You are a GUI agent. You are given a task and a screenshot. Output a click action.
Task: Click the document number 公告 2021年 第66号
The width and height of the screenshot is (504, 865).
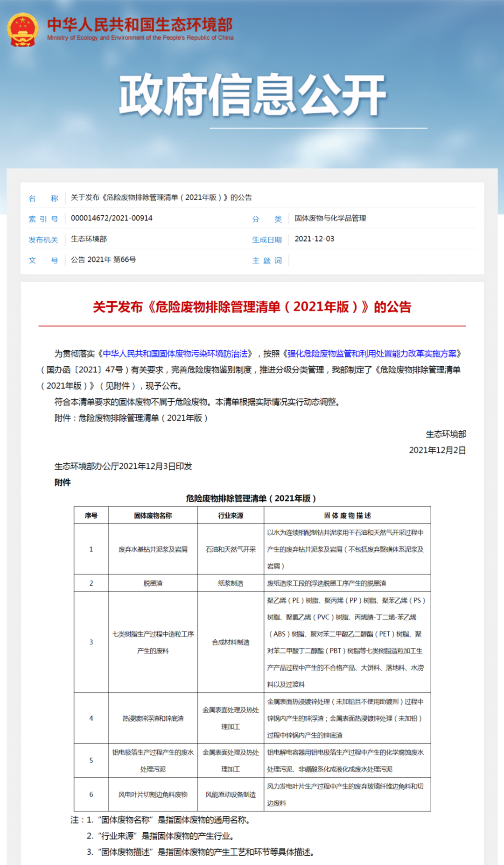click(x=103, y=260)
